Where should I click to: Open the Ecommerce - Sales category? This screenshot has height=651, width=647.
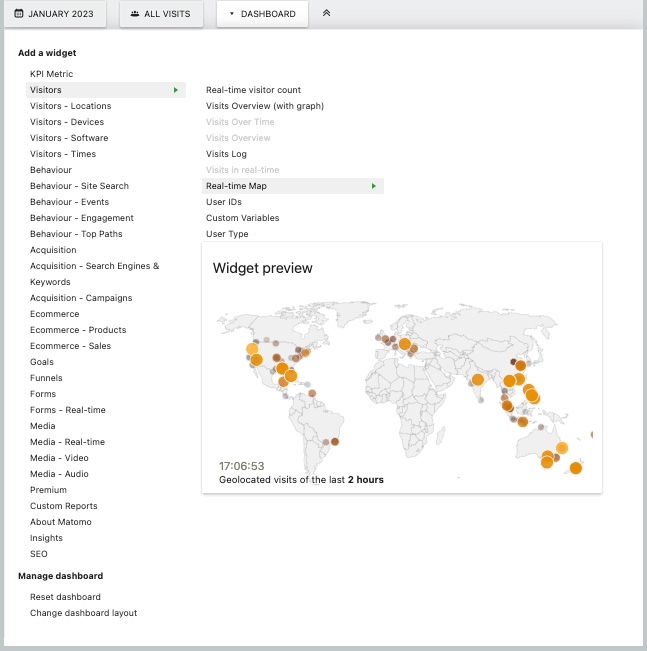click(70, 346)
